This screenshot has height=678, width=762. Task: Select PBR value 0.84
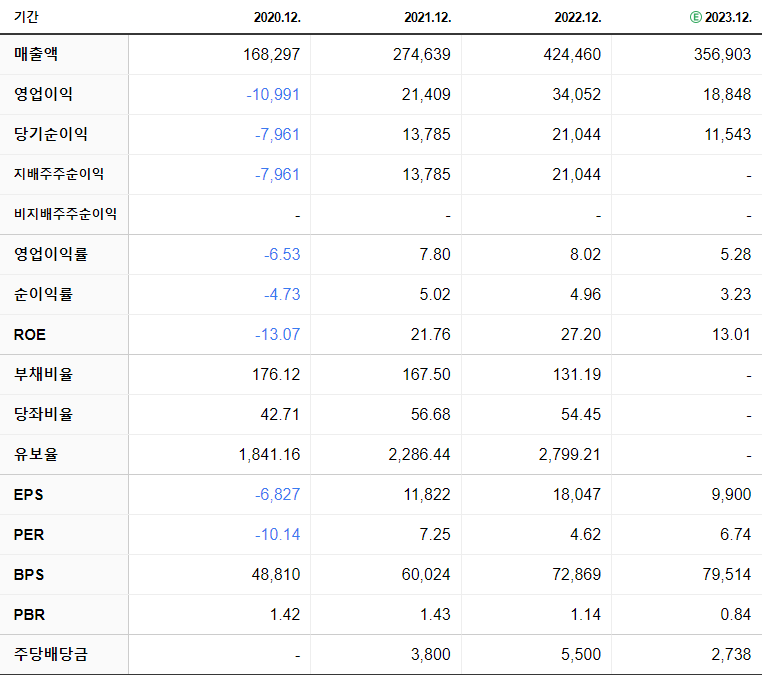click(x=736, y=614)
